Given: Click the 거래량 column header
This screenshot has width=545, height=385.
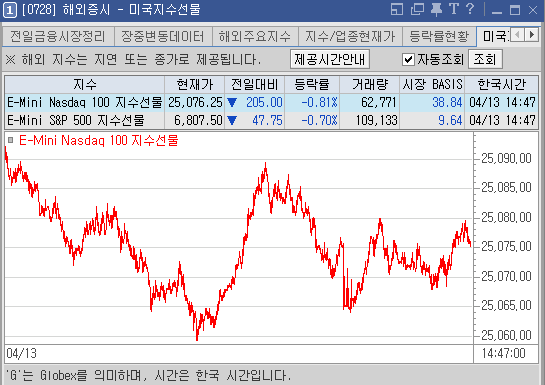Looking at the screenshot, I should coord(369,84).
